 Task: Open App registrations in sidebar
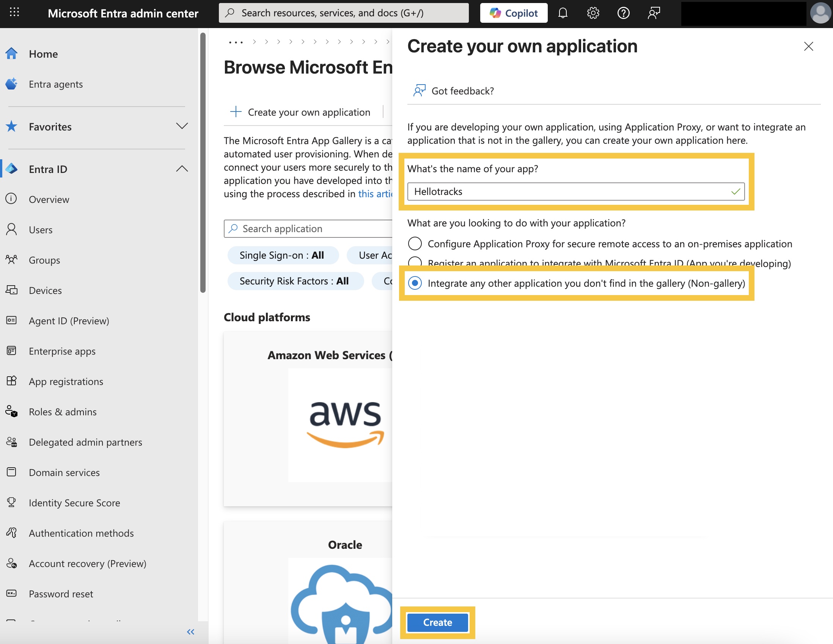pyautogui.click(x=66, y=381)
